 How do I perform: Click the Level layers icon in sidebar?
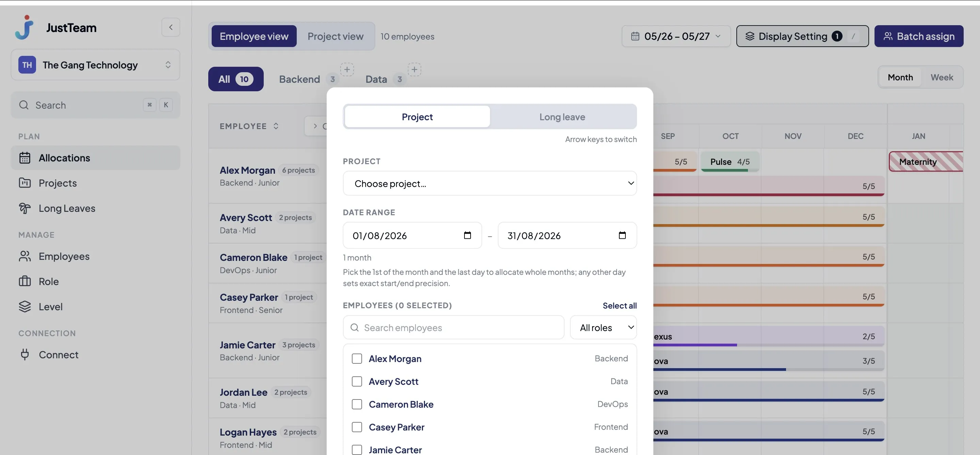(25, 307)
